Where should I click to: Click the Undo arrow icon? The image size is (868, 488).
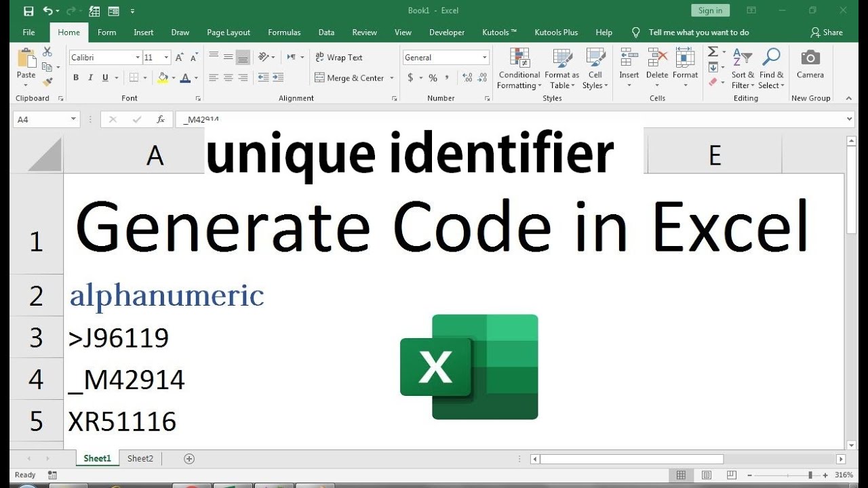(x=47, y=11)
